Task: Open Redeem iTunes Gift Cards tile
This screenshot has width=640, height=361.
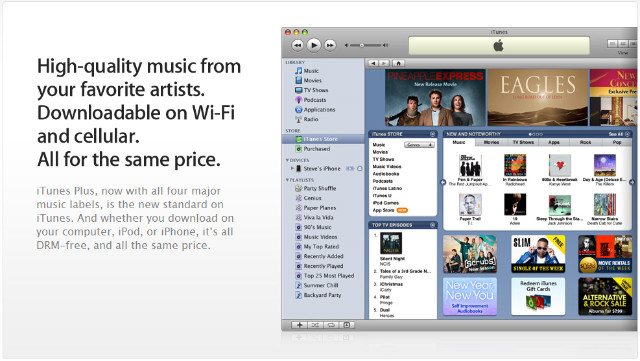Action: [x=538, y=296]
